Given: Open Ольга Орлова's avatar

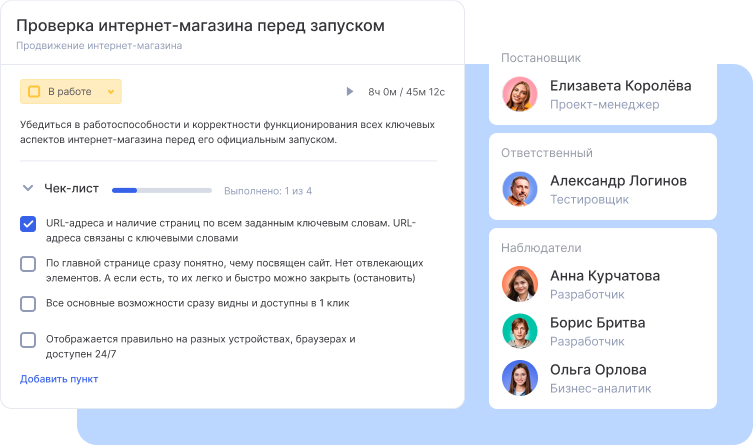Looking at the screenshot, I should 520,378.
